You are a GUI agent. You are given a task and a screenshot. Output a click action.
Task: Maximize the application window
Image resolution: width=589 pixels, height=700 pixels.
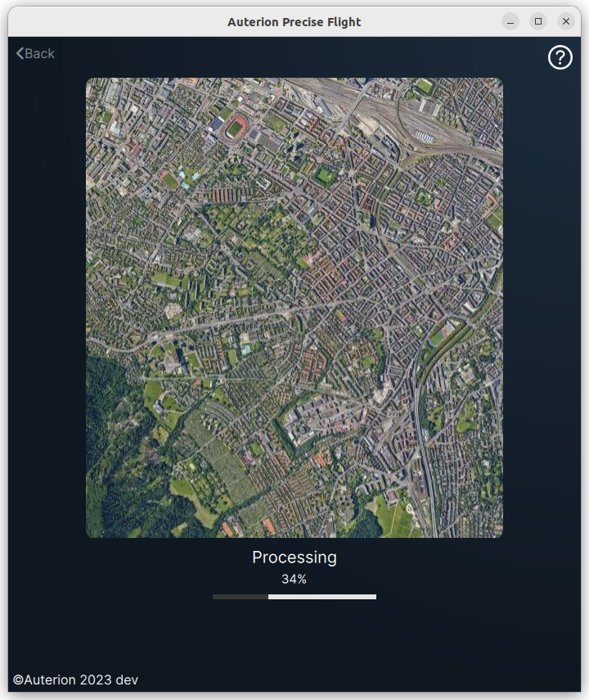pos(537,21)
